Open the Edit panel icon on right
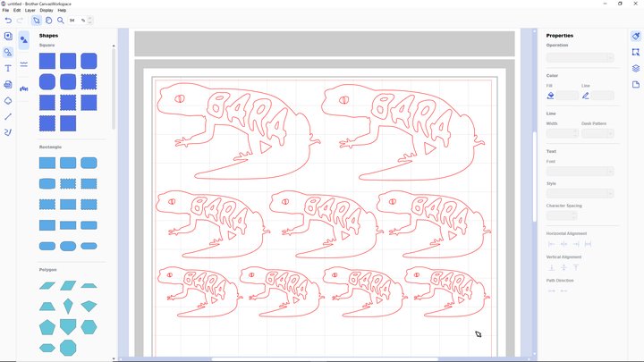The height and width of the screenshot is (362, 644). click(636, 52)
